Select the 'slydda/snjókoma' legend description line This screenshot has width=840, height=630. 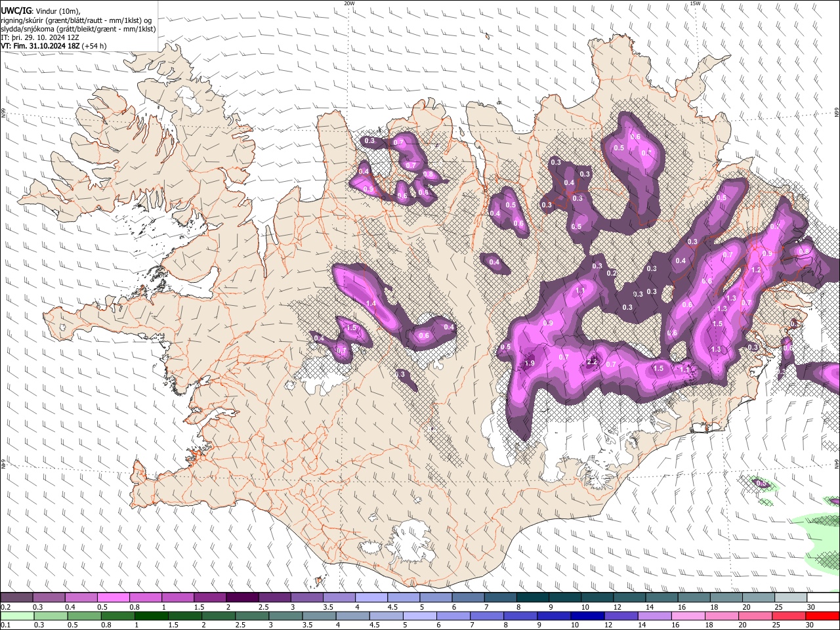(79, 29)
